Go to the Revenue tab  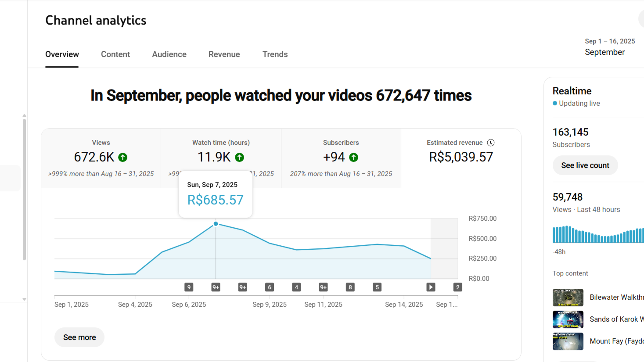224,54
